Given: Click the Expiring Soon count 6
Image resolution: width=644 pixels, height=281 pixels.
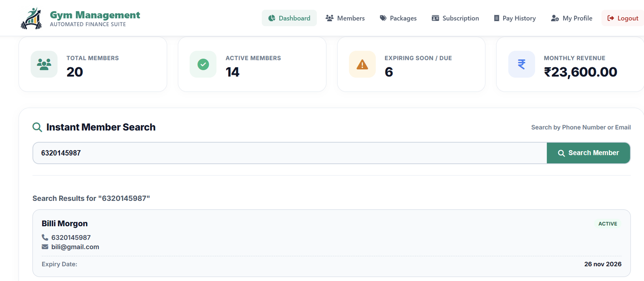Looking at the screenshot, I should pyautogui.click(x=389, y=72).
